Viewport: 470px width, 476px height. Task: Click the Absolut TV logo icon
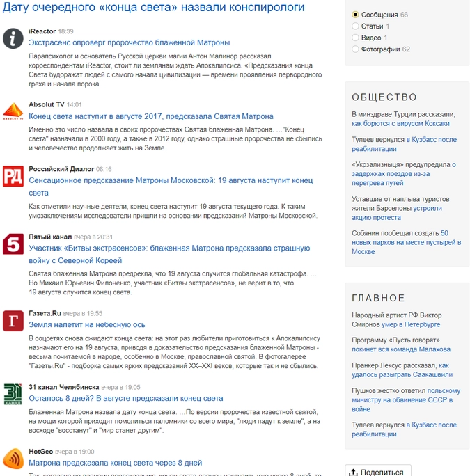point(13,111)
